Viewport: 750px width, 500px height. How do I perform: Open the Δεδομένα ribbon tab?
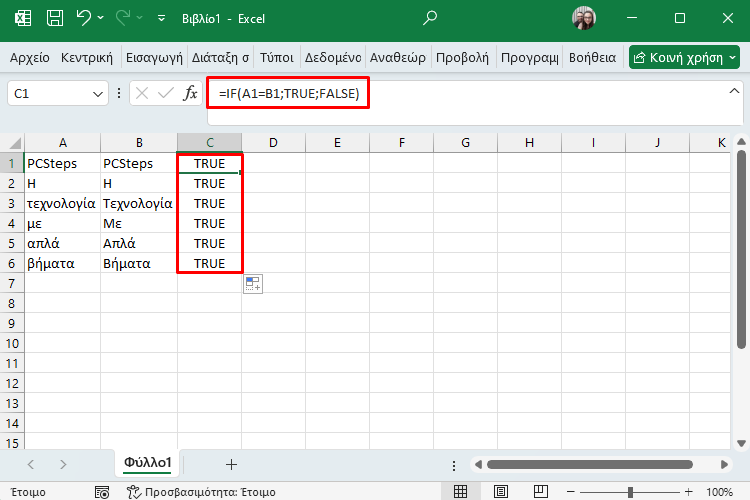333,57
